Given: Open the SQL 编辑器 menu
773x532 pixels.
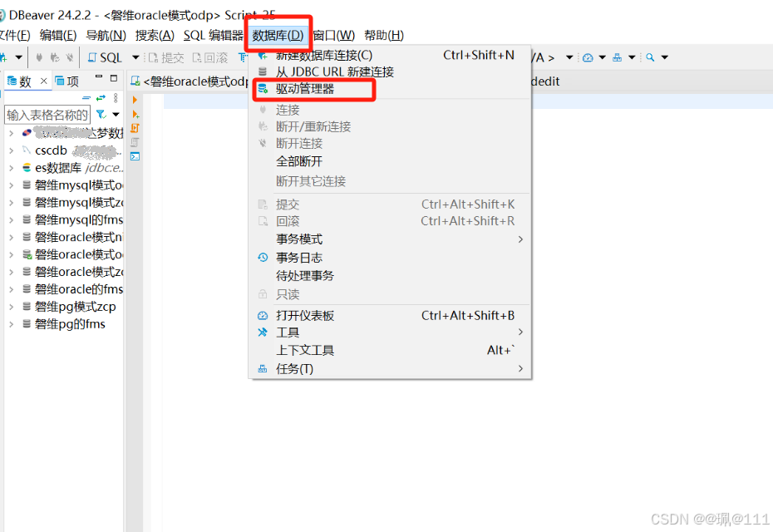Looking at the screenshot, I should (214, 36).
